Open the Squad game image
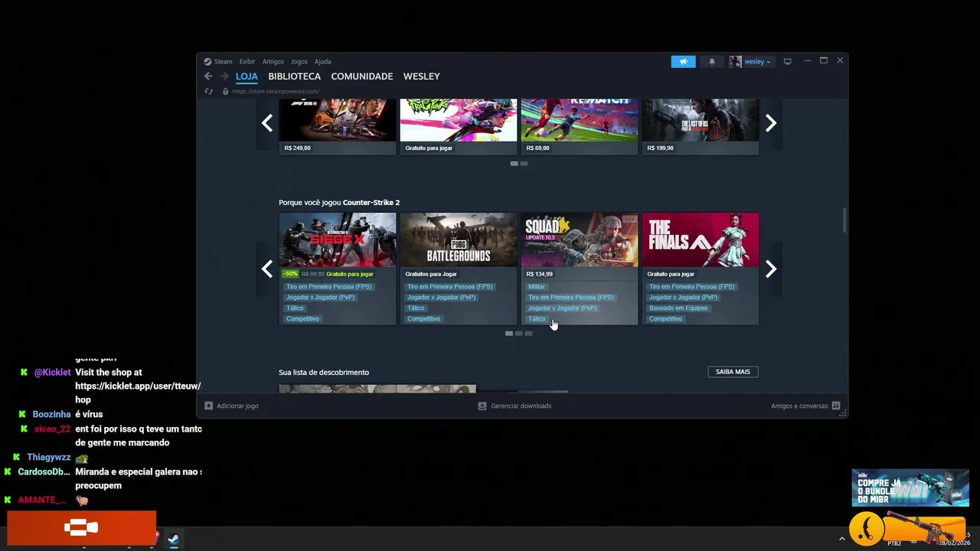This screenshot has width=980, height=551. [x=579, y=240]
